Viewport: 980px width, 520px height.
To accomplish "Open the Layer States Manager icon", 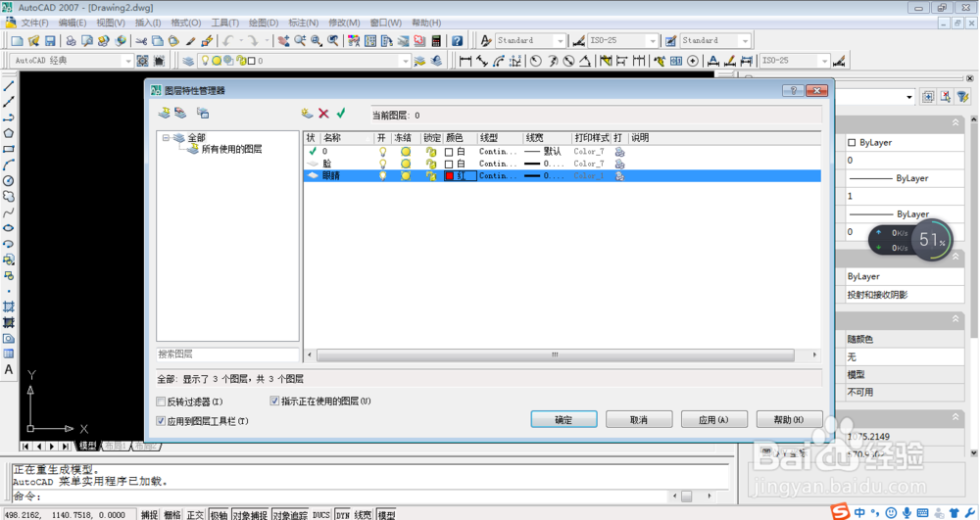I will tap(203, 113).
